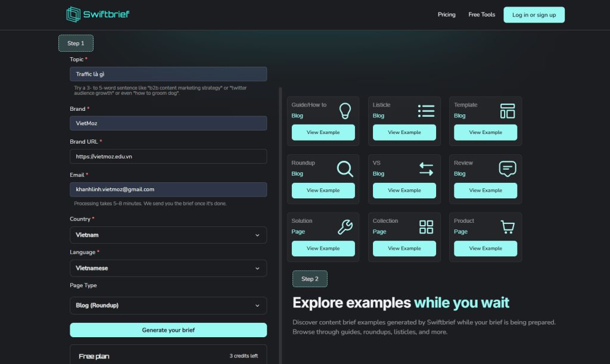The image size is (610, 364).
Task: Focus the Topic input field
Action: click(168, 74)
